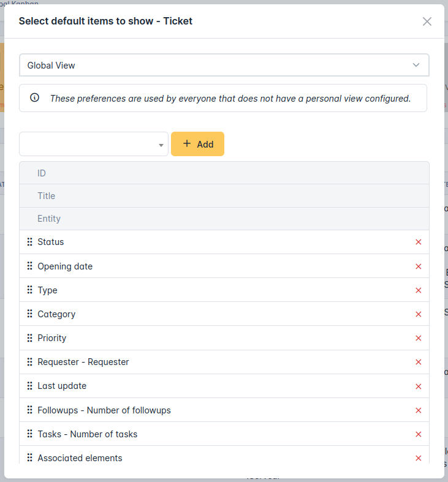Close the Select default items dialog
Screen dimensions: 448x482
click(x=427, y=21)
